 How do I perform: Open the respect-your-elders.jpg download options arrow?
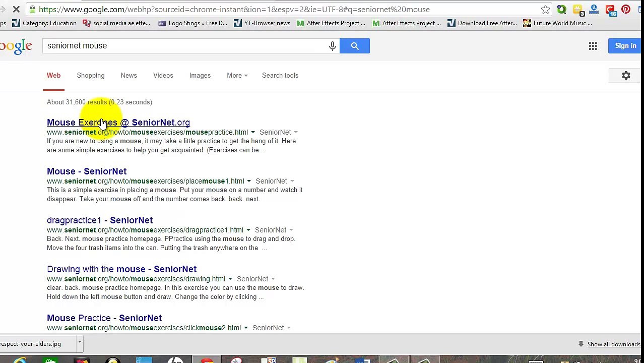coord(80,343)
